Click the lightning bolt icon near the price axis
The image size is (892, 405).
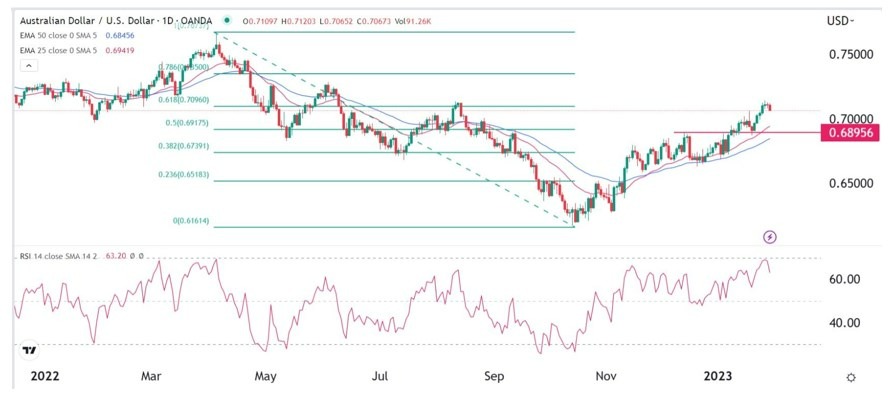770,237
